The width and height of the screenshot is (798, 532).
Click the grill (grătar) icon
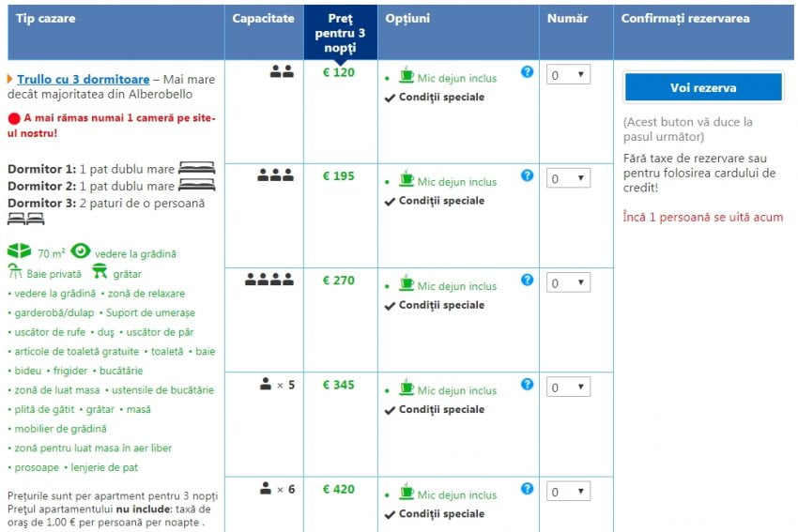[100, 272]
